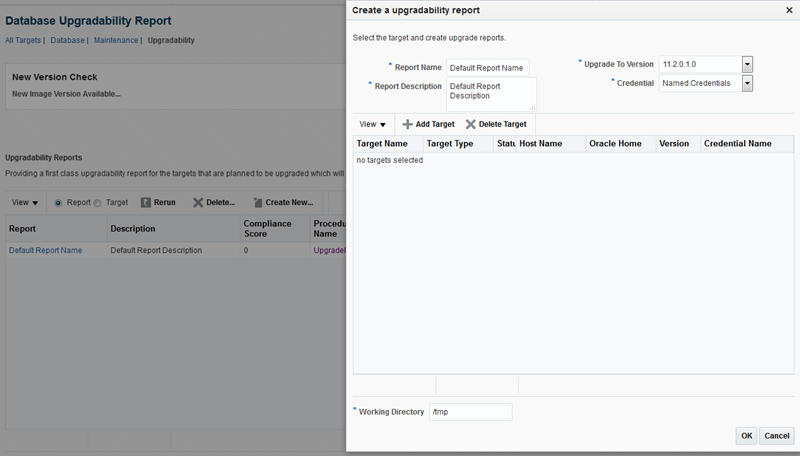Open the View menu in reports toolbar
Viewport: 800px width, 456px height.
click(25, 202)
